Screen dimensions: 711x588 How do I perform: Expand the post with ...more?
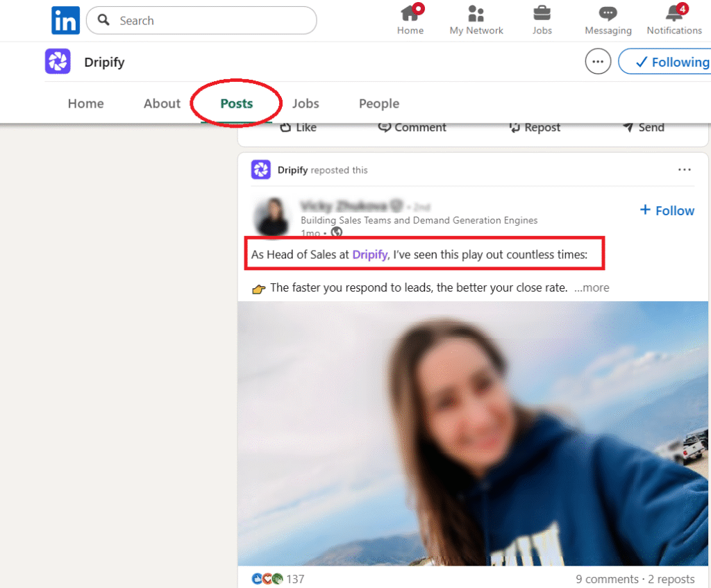(x=591, y=287)
